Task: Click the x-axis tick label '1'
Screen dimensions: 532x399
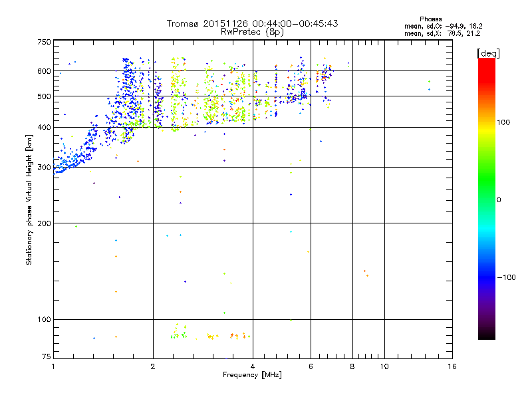Action: coord(53,366)
